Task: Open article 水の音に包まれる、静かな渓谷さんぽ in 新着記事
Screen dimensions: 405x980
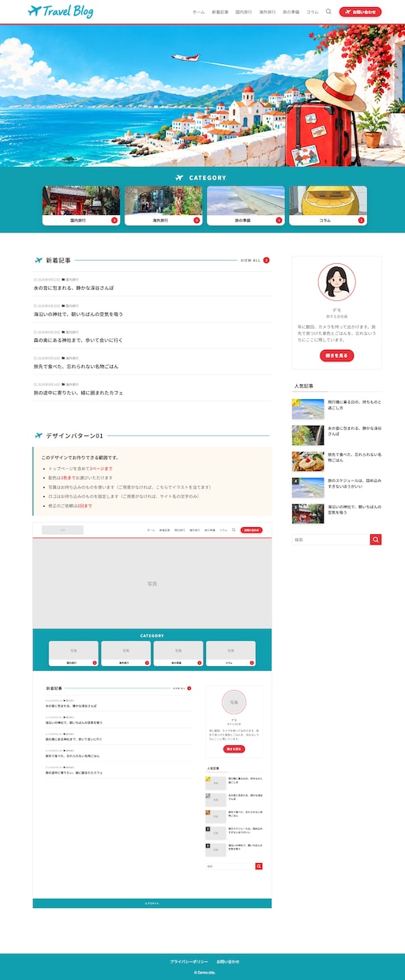Action: point(73,288)
